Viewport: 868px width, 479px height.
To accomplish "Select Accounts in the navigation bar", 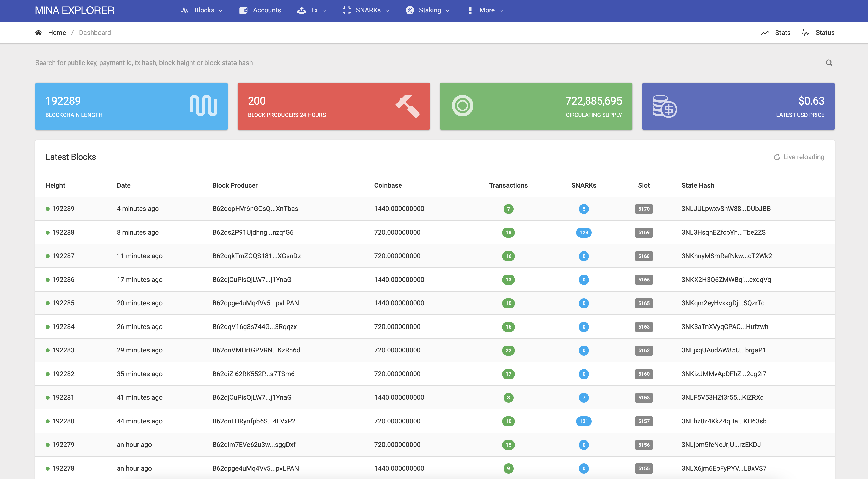I will [x=267, y=10].
